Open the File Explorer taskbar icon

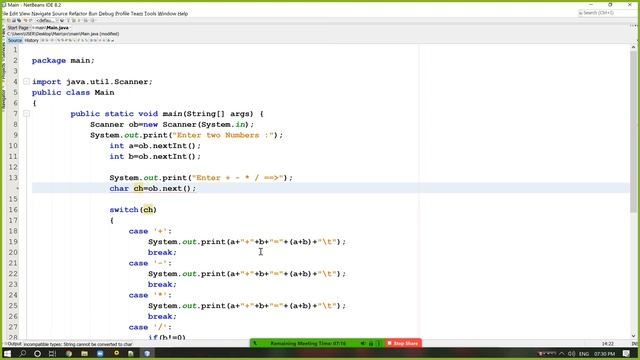(84, 353)
